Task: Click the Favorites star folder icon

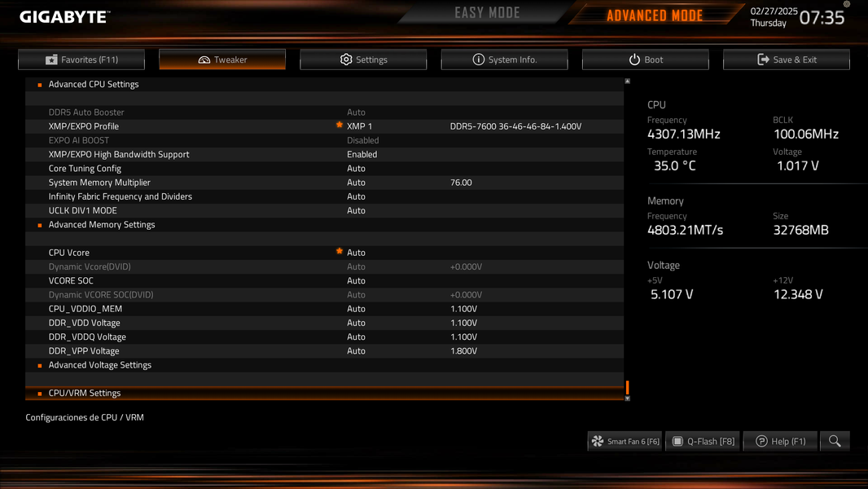Action: (x=51, y=59)
